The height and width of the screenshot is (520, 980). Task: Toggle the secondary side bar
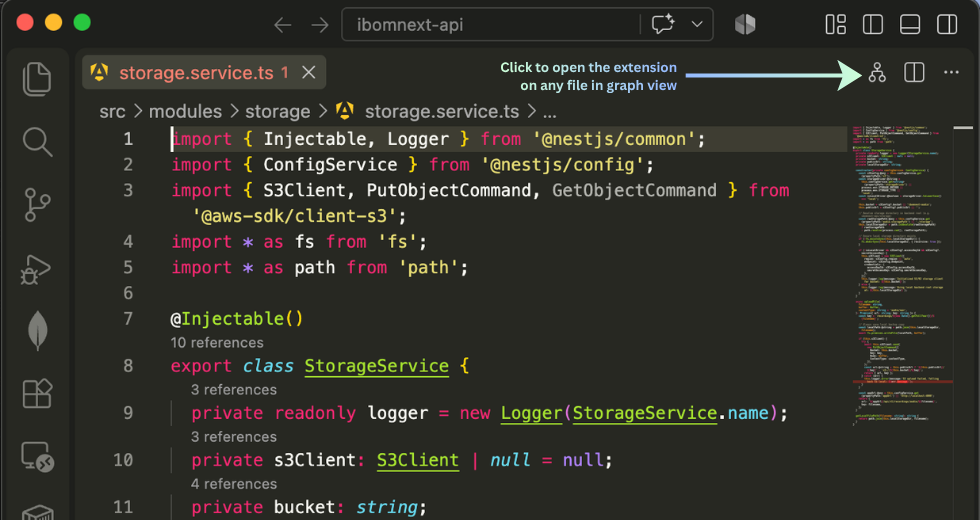coord(947,24)
